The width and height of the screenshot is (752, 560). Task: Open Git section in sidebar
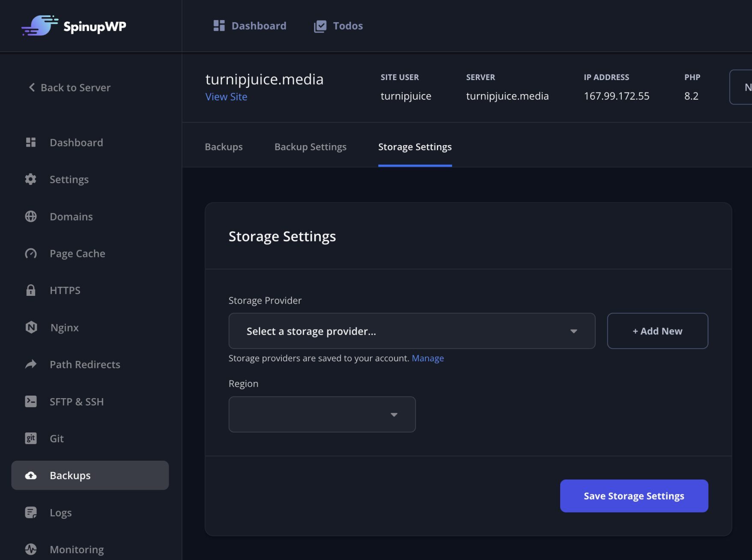90,438
